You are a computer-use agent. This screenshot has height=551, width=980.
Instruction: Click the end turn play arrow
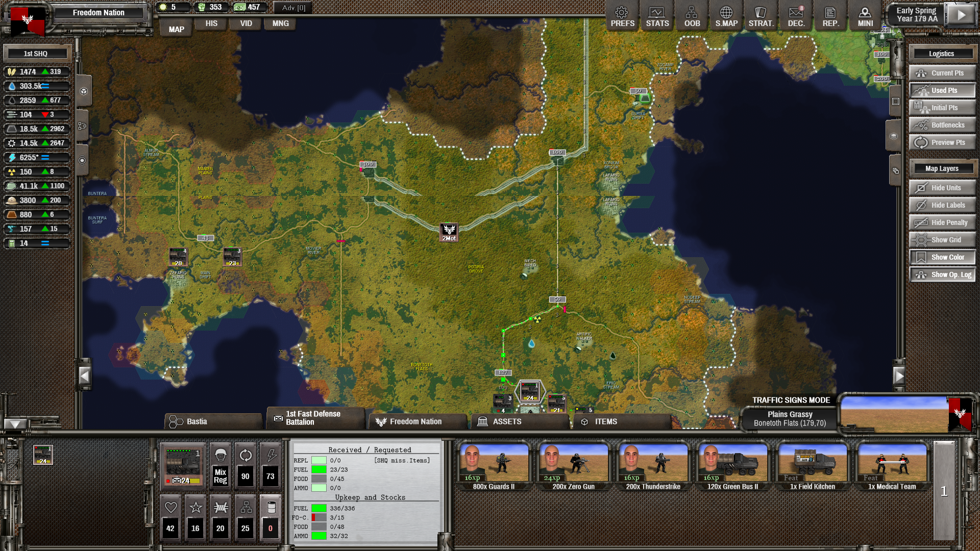(961, 15)
